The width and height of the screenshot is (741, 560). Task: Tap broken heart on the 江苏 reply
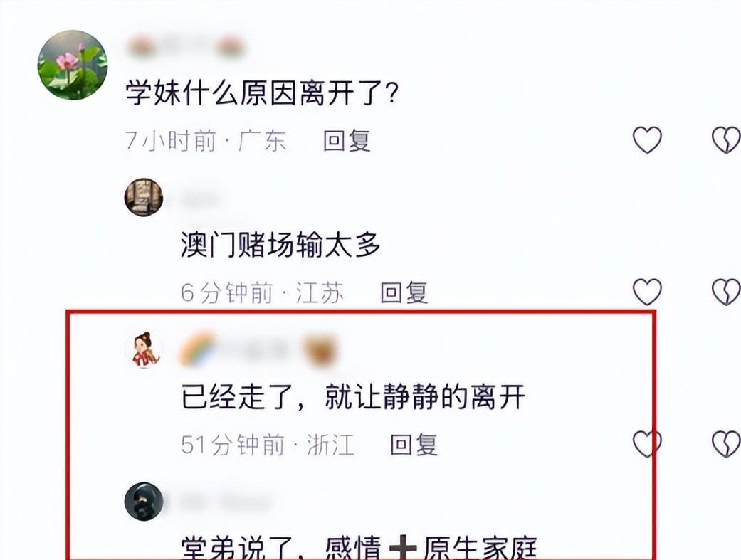click(x=726, y=292)
